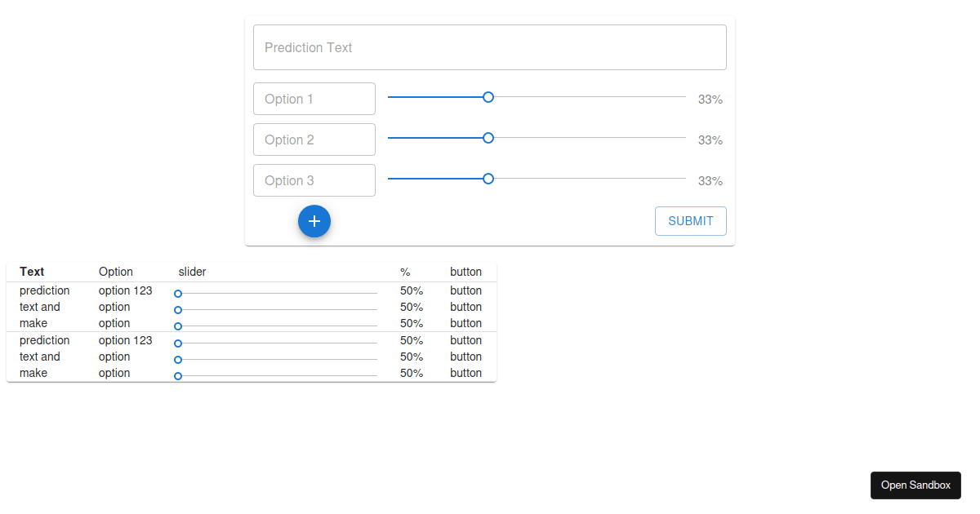Click the 33% value next to Option 1
Image resolution: width=980 pixels, height=514 pixels.
(710, 100)
